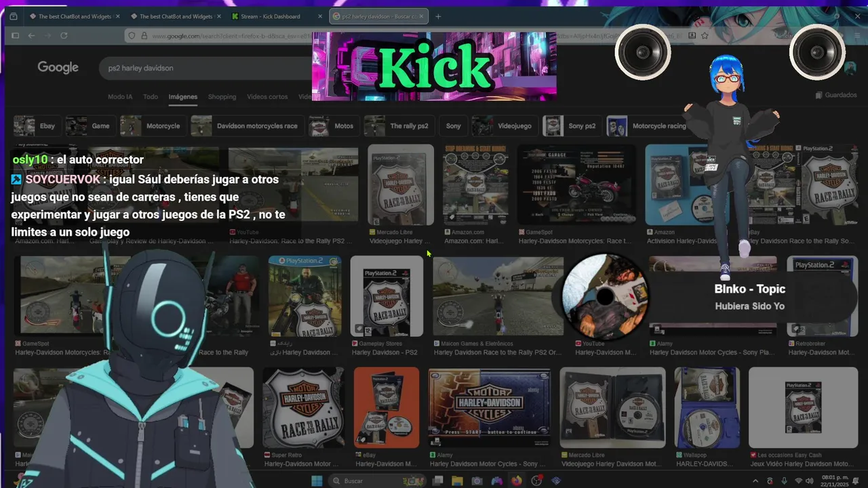Click Harley-Davidson - PS2 caption link
Screen dimensions: 868x488
(384, 352)
